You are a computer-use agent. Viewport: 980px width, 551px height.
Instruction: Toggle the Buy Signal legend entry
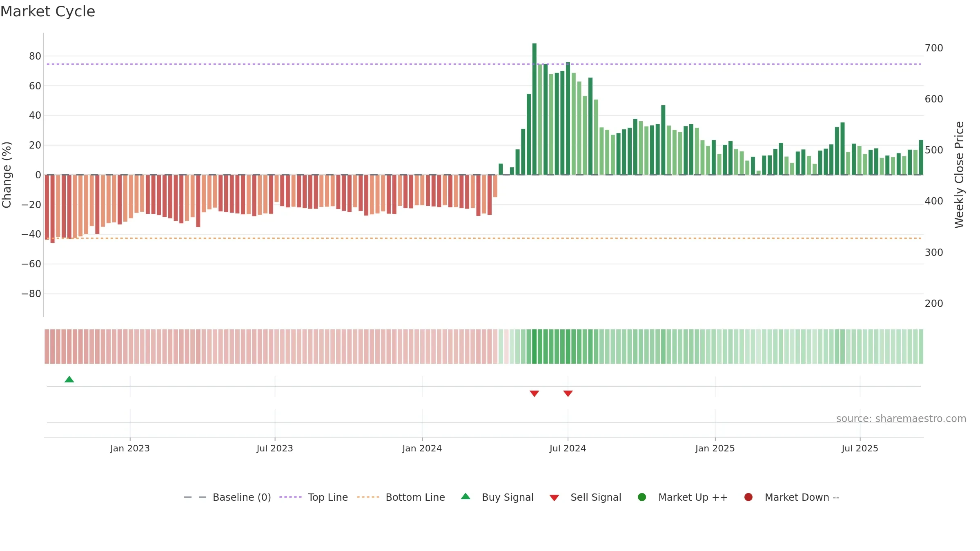click(497, 497)
